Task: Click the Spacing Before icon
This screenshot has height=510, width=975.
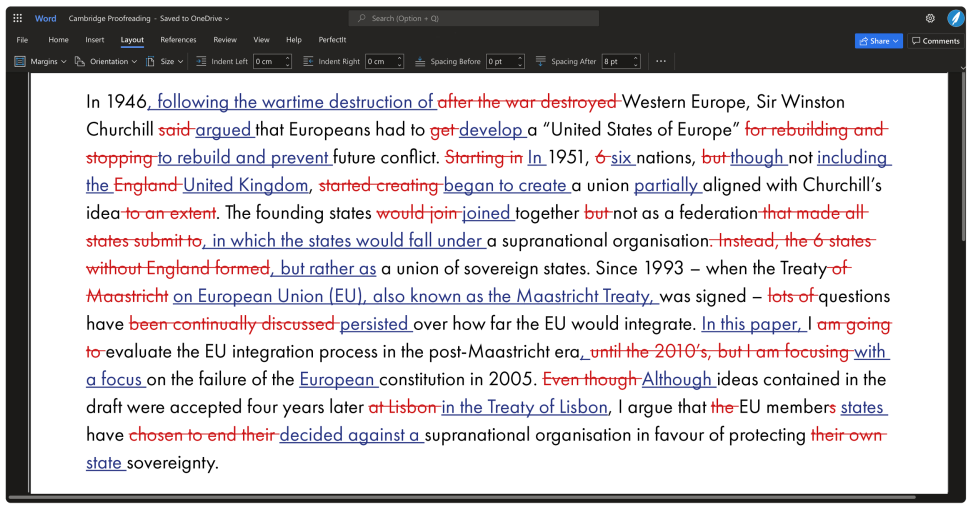Action: coord(420,61)
